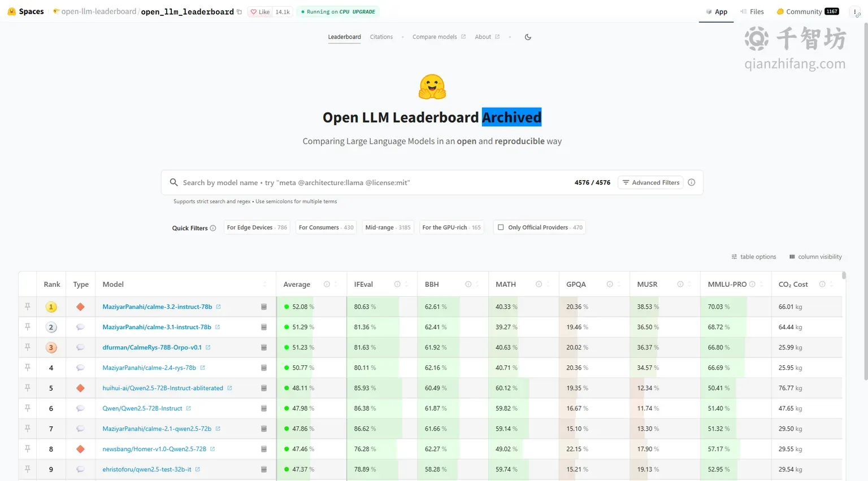Screen dimensions: 868x481
Task: Toggle dark mode moon icon
Action: coord(528,37)
